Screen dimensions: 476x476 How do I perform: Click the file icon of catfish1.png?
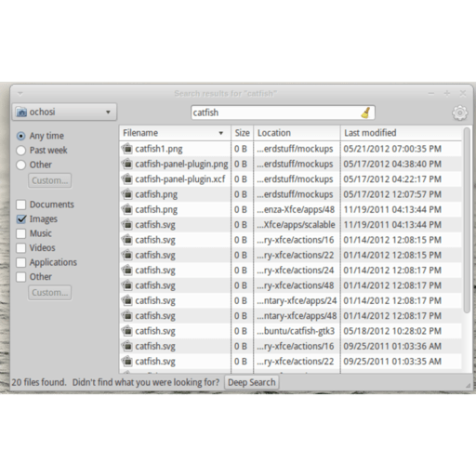click(x=127, y=149)
